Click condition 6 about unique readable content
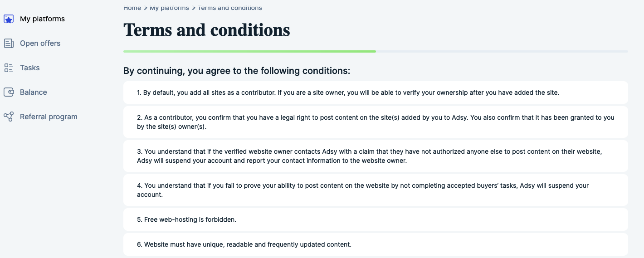This screenshot has width=644, height=258. (x=376, y=244)
